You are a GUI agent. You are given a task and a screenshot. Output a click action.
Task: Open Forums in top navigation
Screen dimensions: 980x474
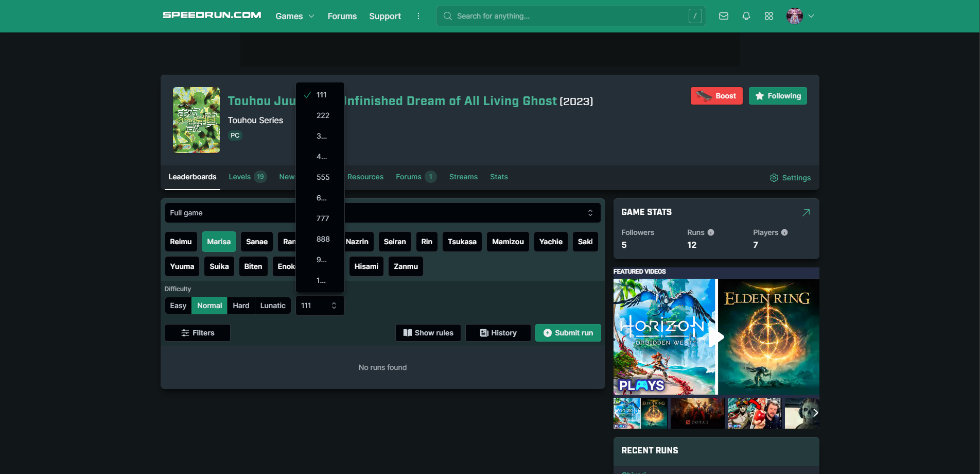point(342,16)
